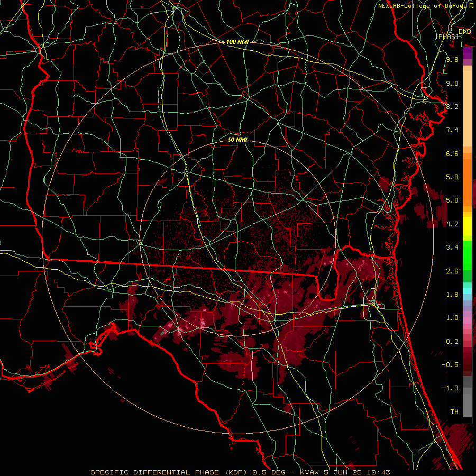Click the DKD product code label
The width and height of the screenshot is (476, 476).
point(464,32)
